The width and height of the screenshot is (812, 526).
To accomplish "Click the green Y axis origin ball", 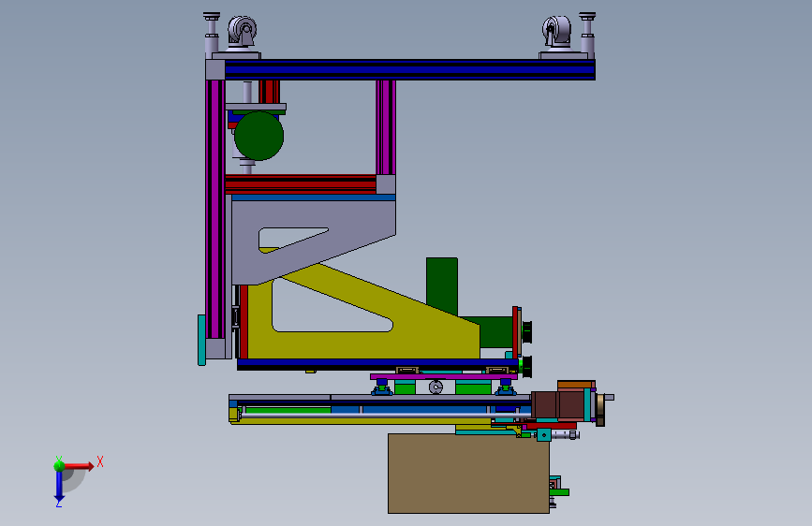I will coord(59,465).
